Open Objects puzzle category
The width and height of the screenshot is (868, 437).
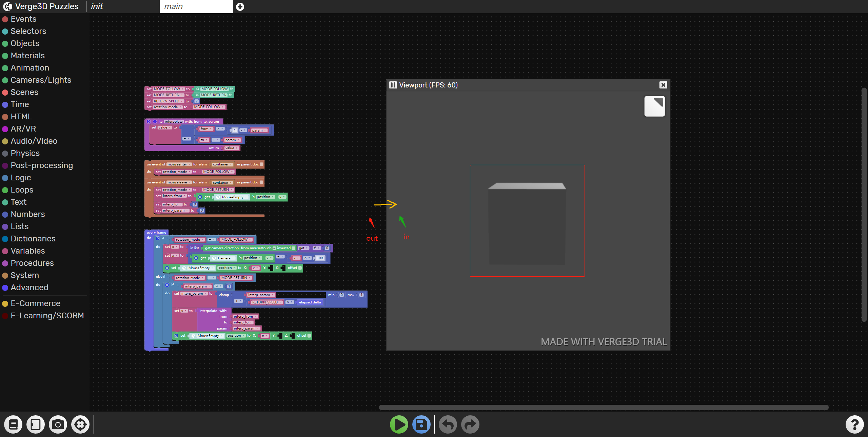(25, 43)
